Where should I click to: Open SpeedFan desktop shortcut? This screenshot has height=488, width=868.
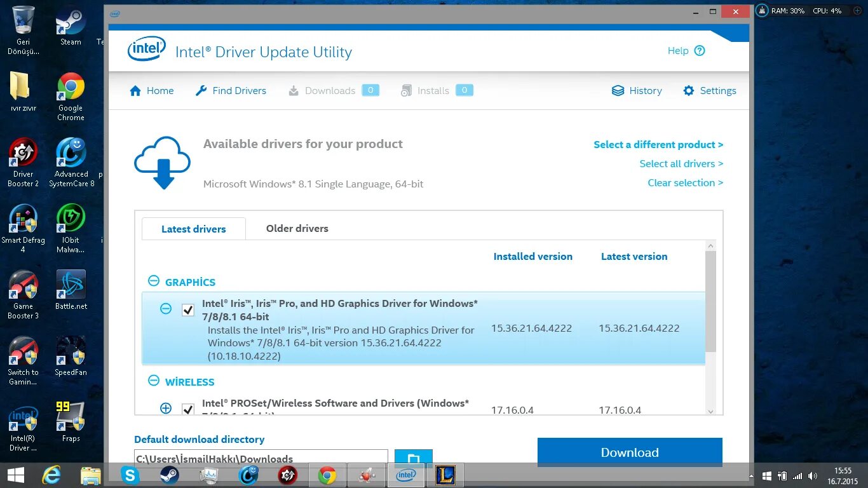pyautogui.click(x=71, y=356)
